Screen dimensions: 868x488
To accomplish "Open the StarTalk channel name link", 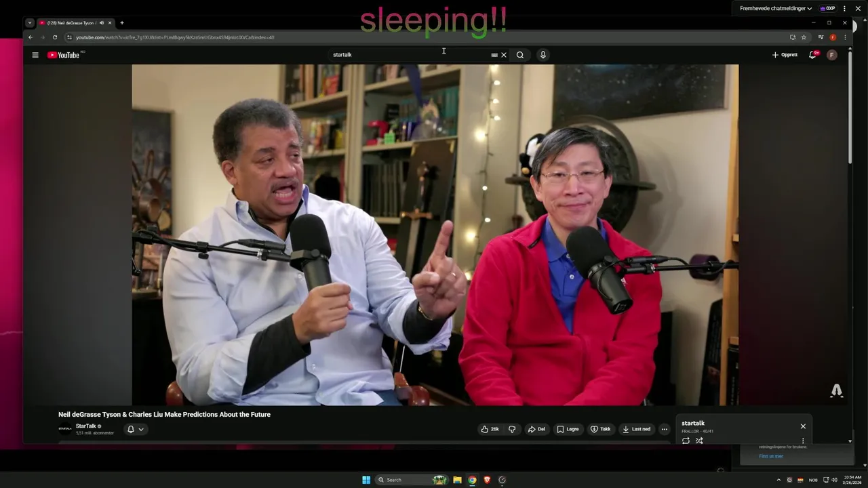I will click(85, 426).
